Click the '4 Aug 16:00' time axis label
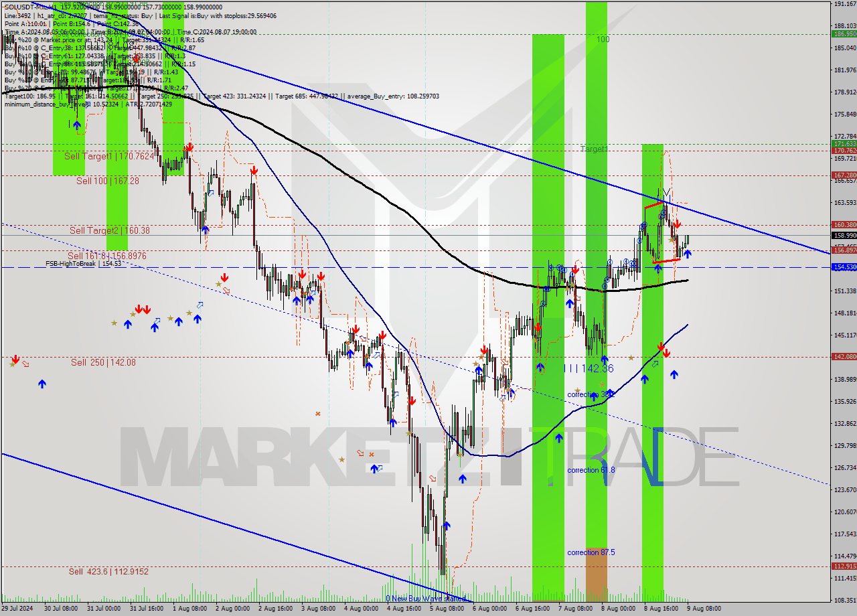The image size is (857, 616). click(404, 609)
